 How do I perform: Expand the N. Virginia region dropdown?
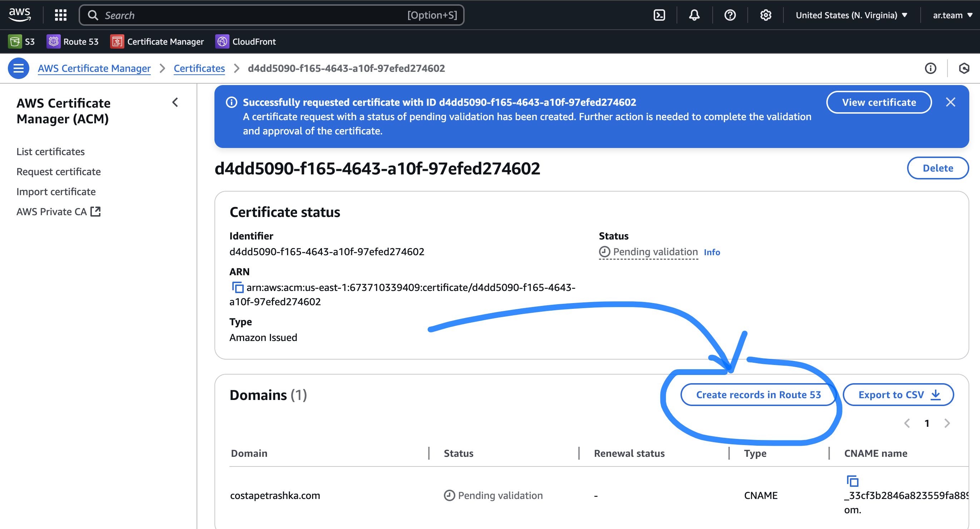tap(851, 15)
